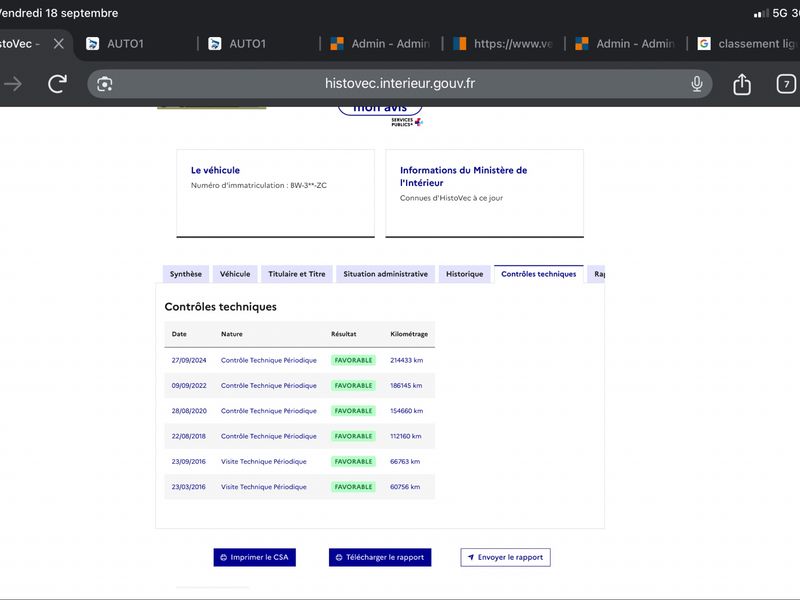The image size is (800, 600).
Task: Click the Télécharger le rapport button
Action: (x=380, y=557)
